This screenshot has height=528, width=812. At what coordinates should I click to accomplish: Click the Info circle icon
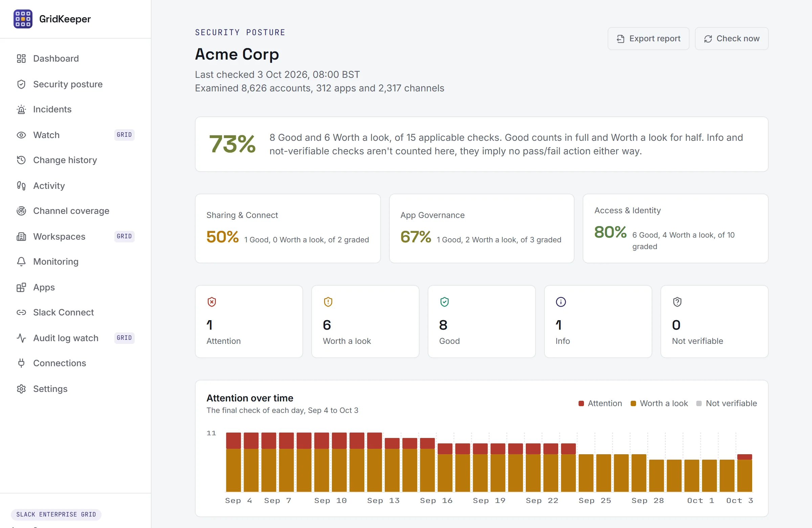pos(561,302)
